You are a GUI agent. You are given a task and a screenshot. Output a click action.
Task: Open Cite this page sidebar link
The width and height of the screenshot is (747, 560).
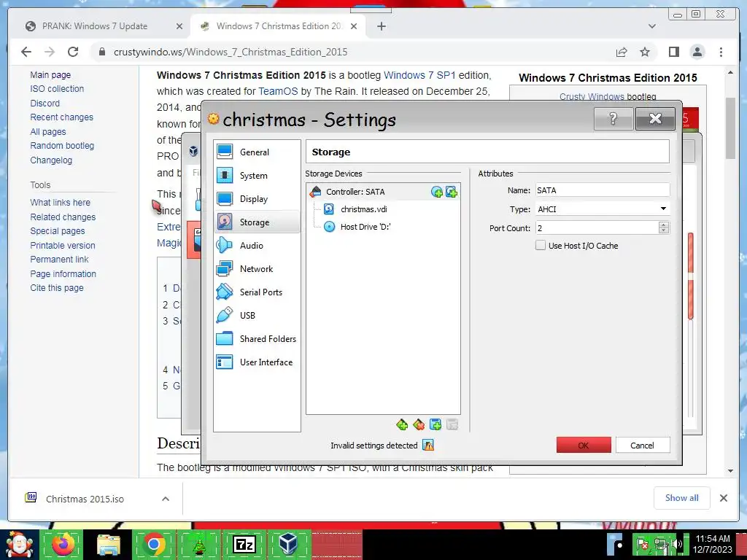pyautogui.click(x=57, y=287)
